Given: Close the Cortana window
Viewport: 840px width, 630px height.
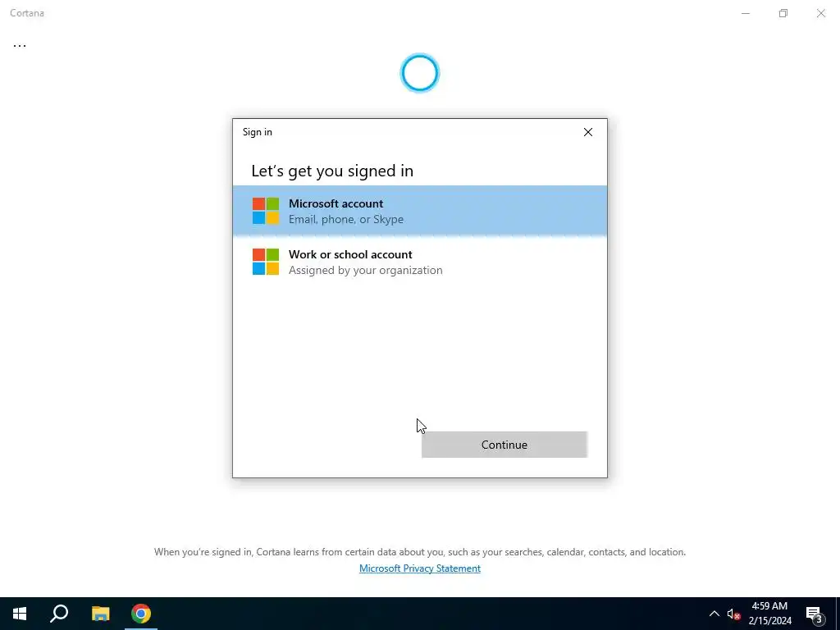Looking at the screenshot, I should (820, 13).
